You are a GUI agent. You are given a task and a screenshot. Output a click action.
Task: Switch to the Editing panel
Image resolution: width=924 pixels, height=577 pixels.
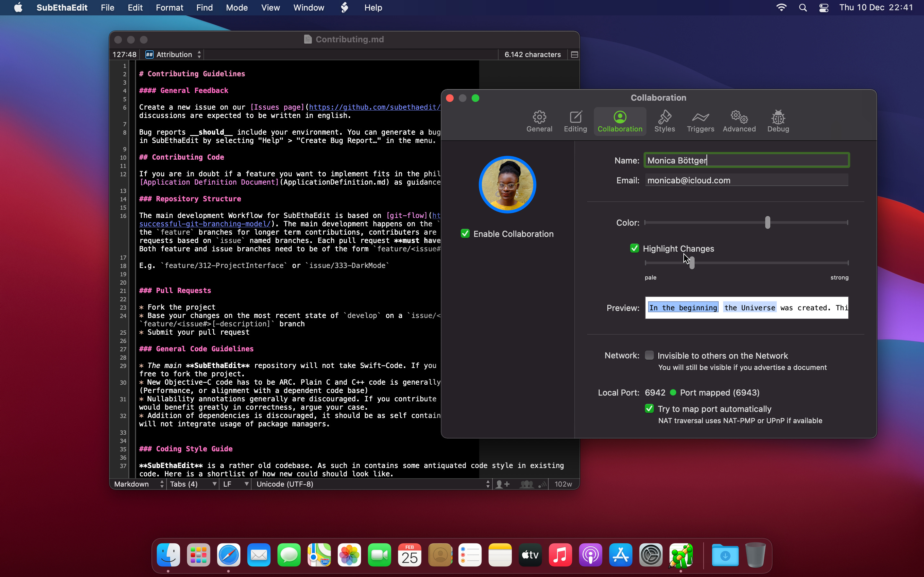[x=575, y=121]
